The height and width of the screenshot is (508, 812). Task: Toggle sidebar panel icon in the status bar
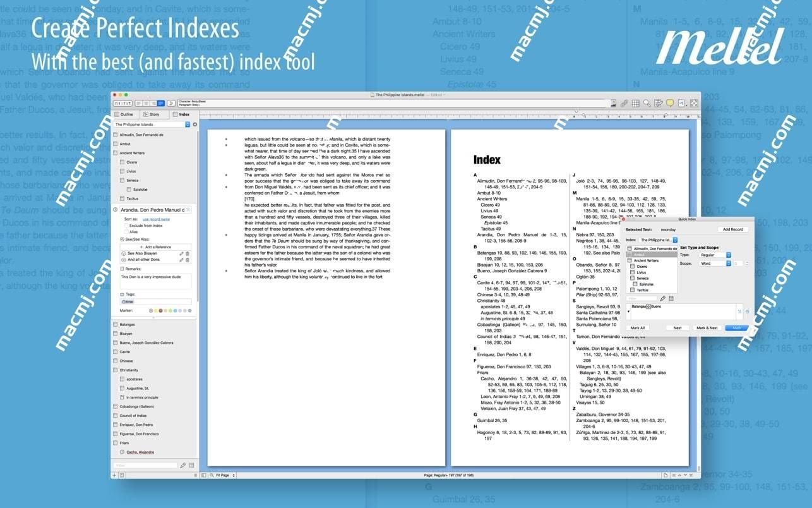pos(204,475)
